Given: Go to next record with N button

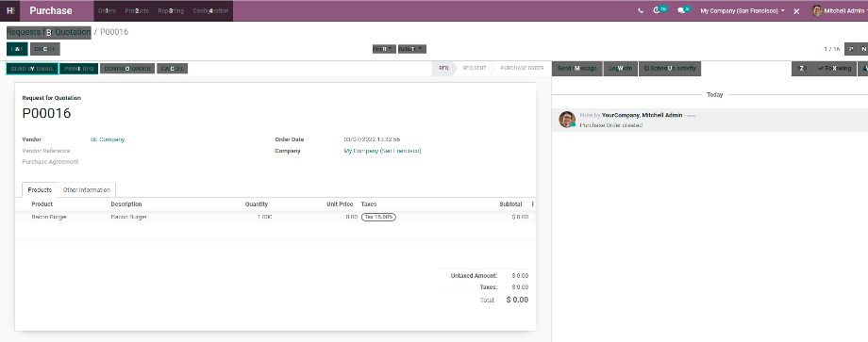Looking at the screenshot, I should tap(863, 49).
